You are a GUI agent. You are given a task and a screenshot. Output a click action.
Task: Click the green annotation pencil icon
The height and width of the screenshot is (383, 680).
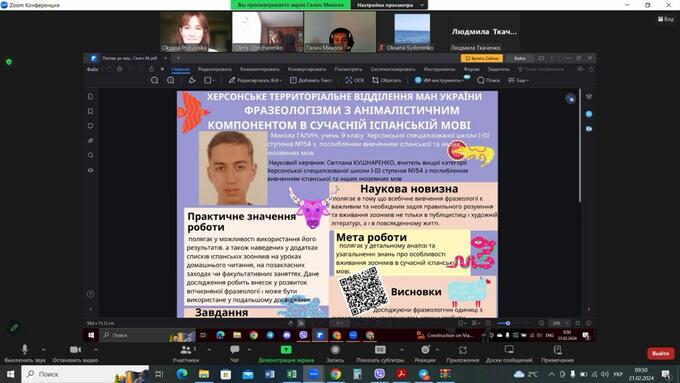pos(14,327)
